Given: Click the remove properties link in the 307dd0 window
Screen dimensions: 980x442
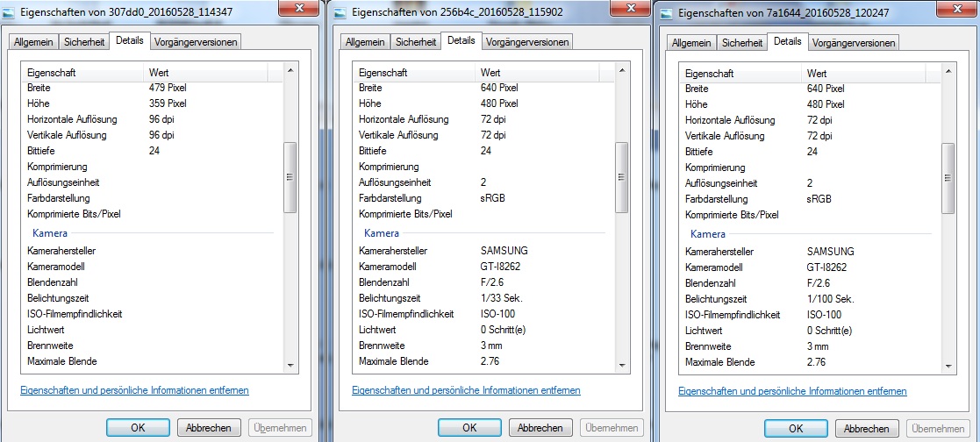Looking at the screenshot, I should point(134,390).
